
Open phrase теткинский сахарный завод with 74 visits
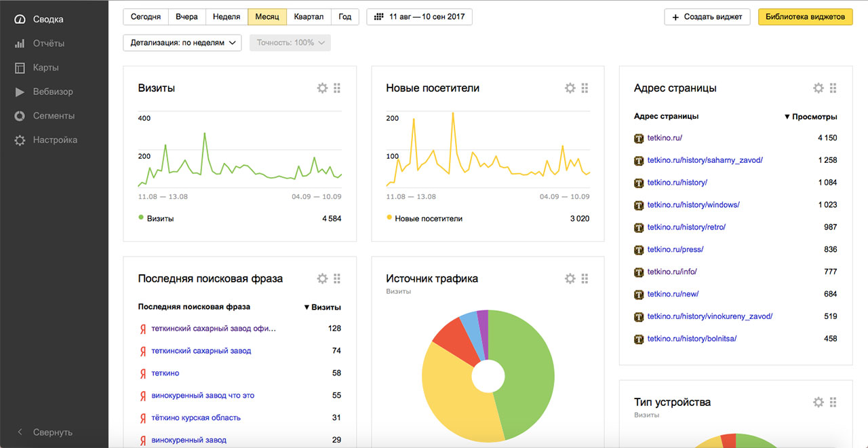pos(201,351)
